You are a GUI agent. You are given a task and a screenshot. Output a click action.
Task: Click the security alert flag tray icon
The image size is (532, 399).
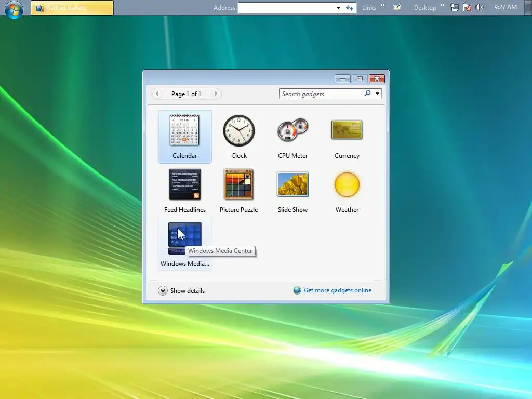coord(467,7)
